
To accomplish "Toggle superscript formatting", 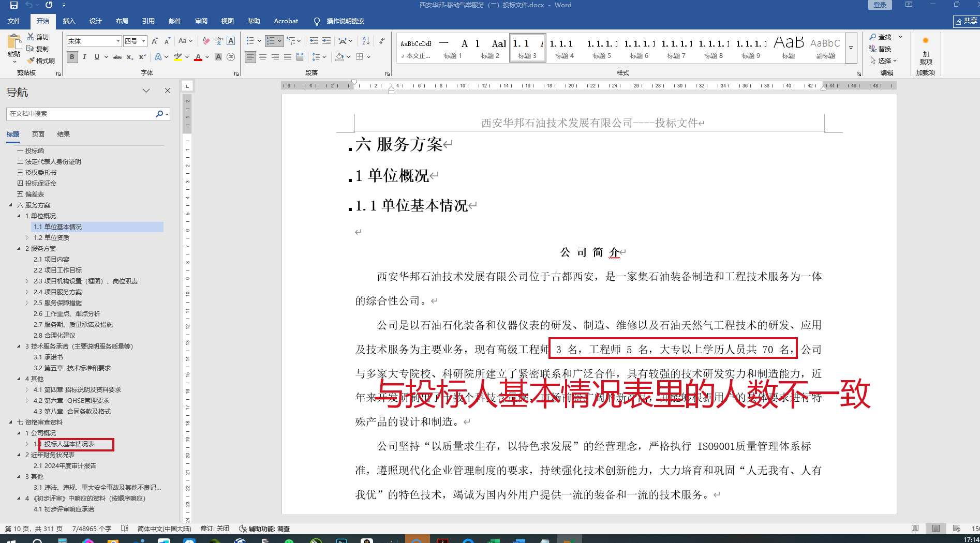I will 142,57.
